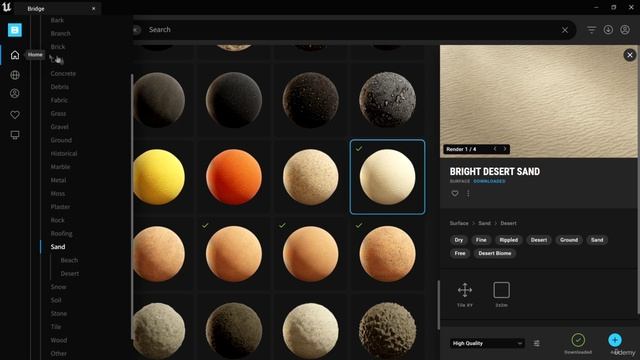Close the Bridge tab

coord(93,9)
